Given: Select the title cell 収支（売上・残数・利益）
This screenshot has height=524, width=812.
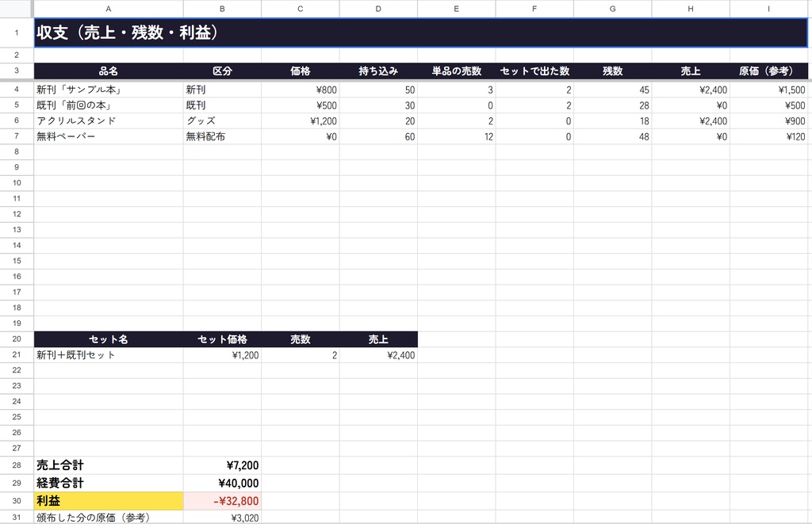Looking at the screenshot, I should (420, 33).
